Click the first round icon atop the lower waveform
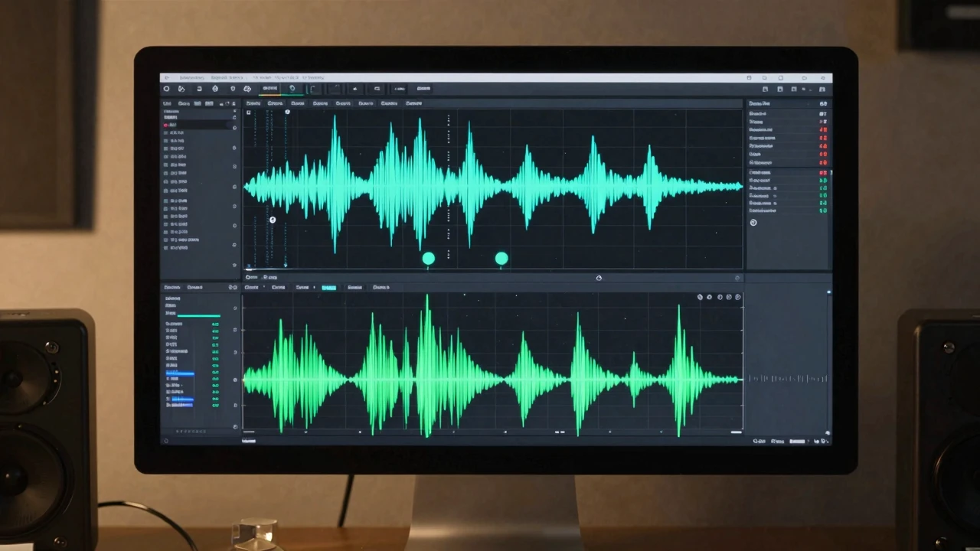This screenshot has height=551, width=980. pyautogui.click(x=700, y=297)
